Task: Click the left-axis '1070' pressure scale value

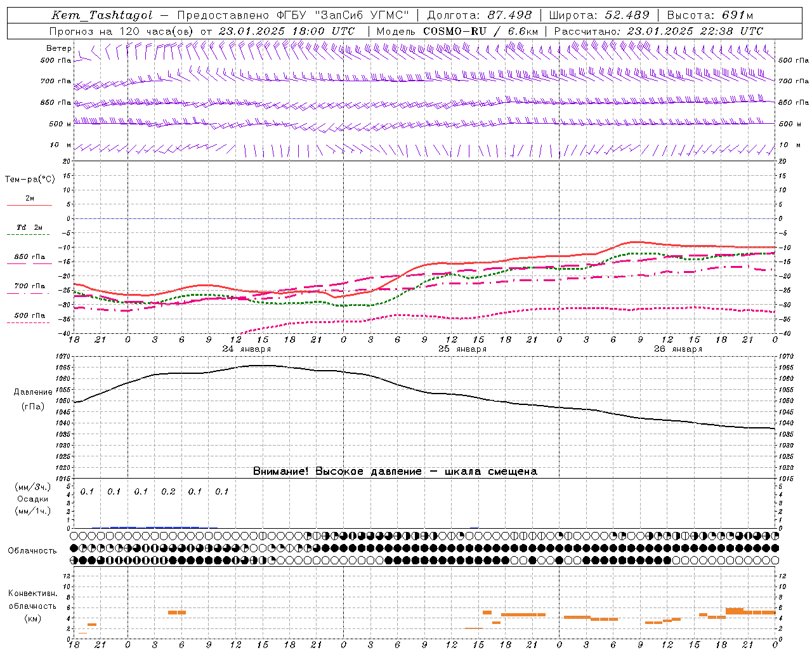Action: [x=64, y=357]
